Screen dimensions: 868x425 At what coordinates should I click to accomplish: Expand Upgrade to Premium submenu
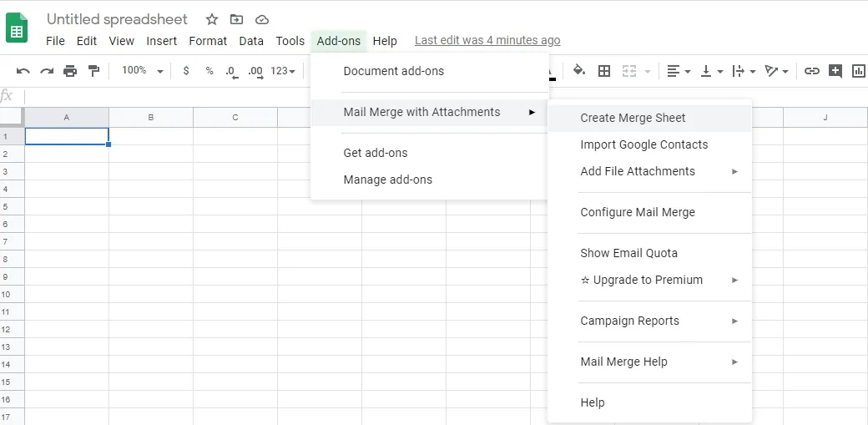734,281
